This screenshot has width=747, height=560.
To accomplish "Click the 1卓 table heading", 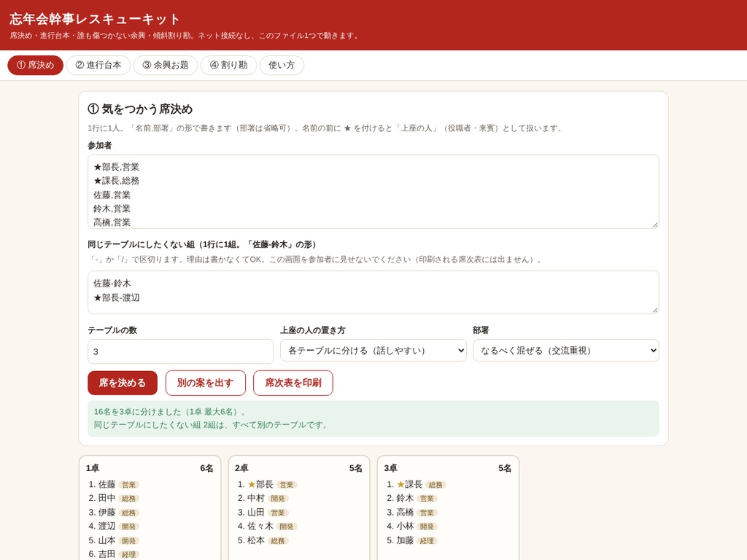I will click(93, 468).
